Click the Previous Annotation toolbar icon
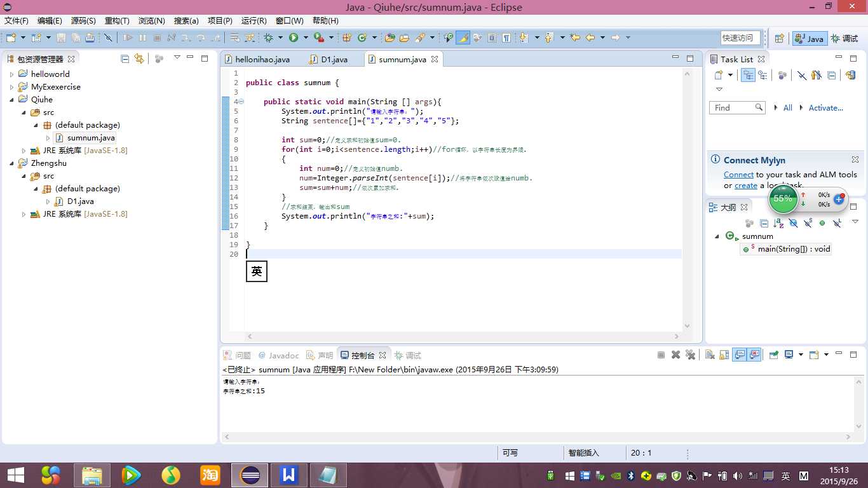 tap(548, 38)
